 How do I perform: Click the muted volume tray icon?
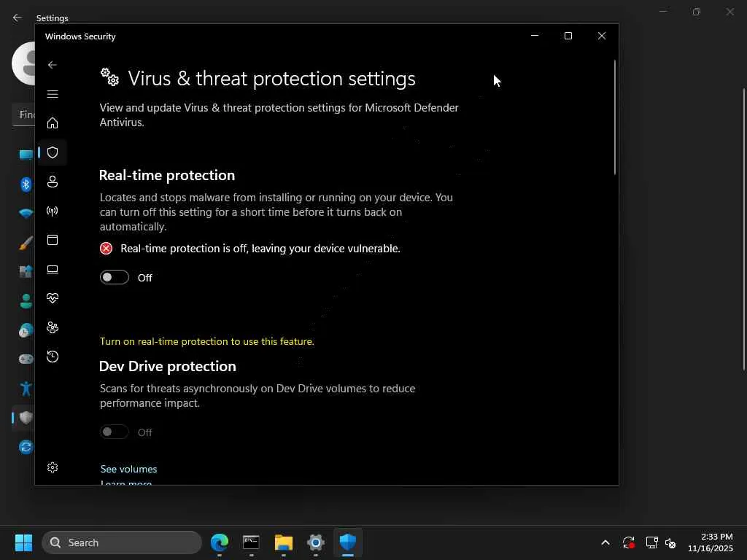[x=670, y=542]
